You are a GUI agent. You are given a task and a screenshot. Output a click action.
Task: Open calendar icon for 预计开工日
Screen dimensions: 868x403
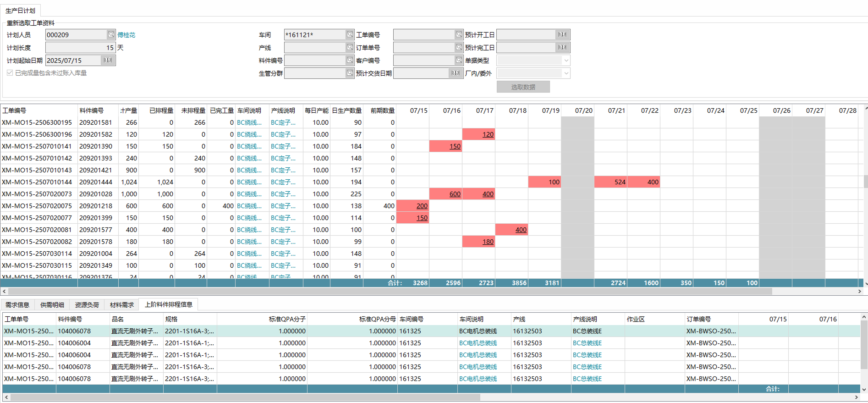coord(562,34)
